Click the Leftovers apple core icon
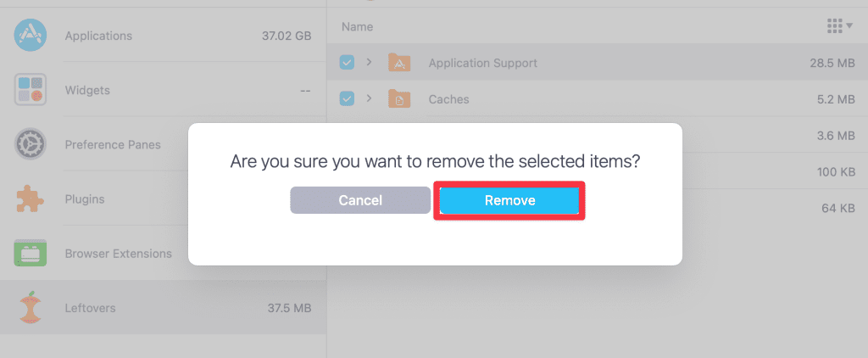This screenshot has height=358, width=868. click(x=31, y=308)
